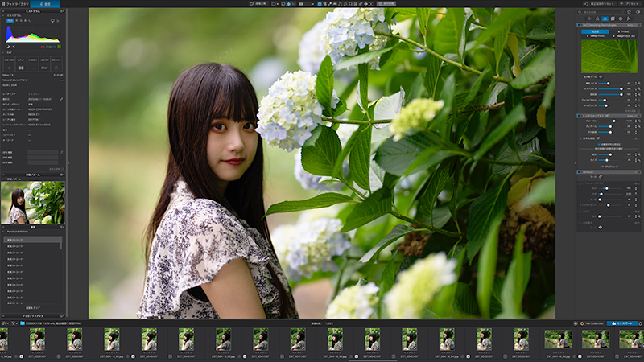Click the moon shadow-clipping icon under histogram
Image resolution: width=644 pixels, height=362 pixels.
8,47
